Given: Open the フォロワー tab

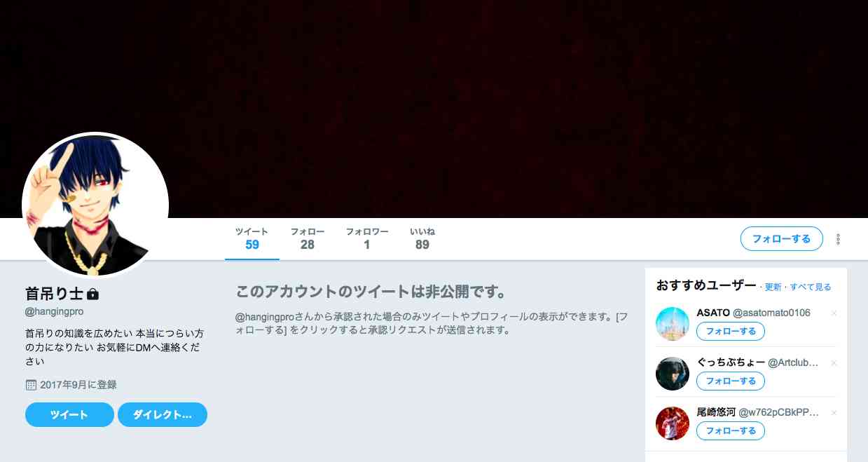Looking at the screenshot, I should tap(367, 239).
